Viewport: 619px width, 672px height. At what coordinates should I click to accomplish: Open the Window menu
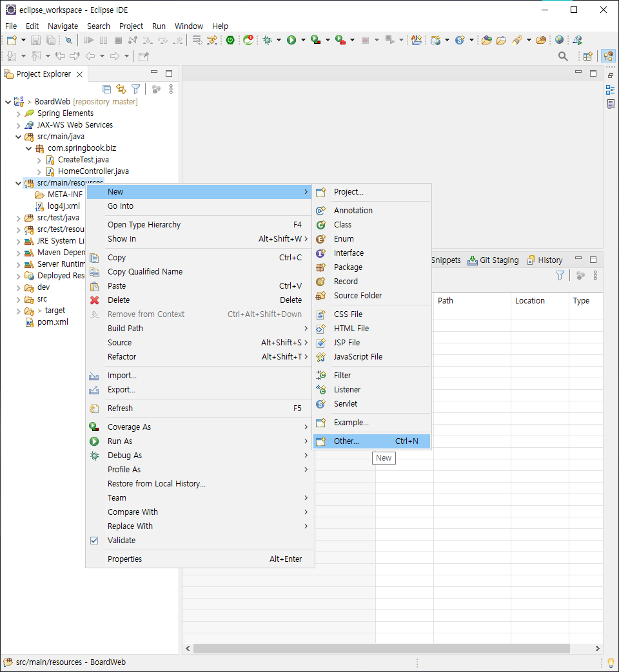(189, 26)
